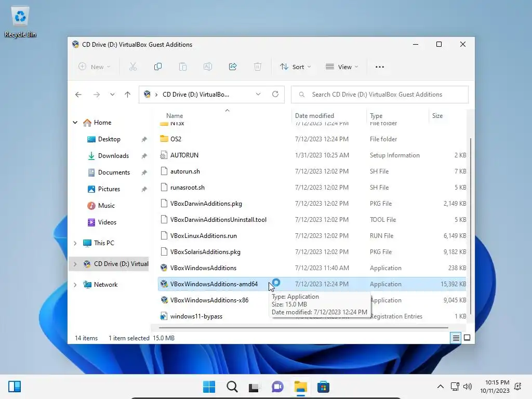Open Task View on taskbar
The height and width of the screenshot is (399, 532).
click(254, 387)
